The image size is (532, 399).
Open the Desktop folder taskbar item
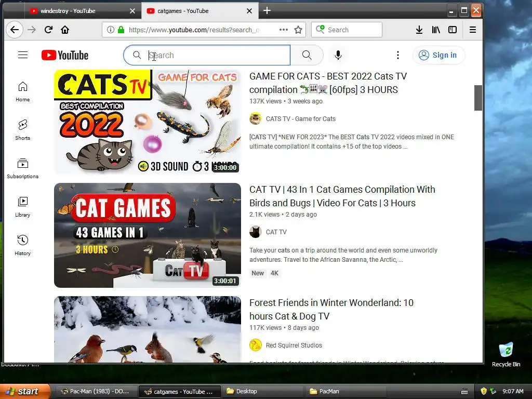262,392
